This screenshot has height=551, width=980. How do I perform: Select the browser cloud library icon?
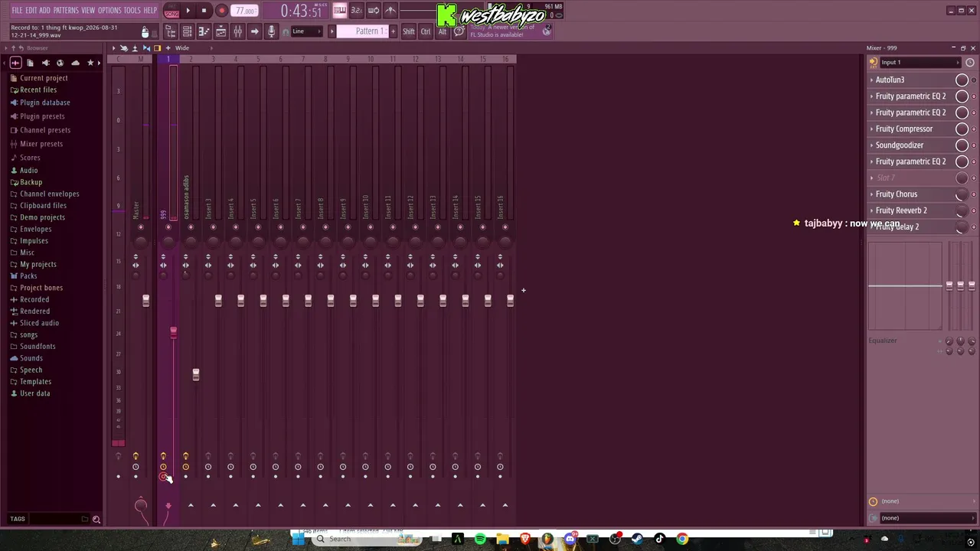(x=75, y=63)
